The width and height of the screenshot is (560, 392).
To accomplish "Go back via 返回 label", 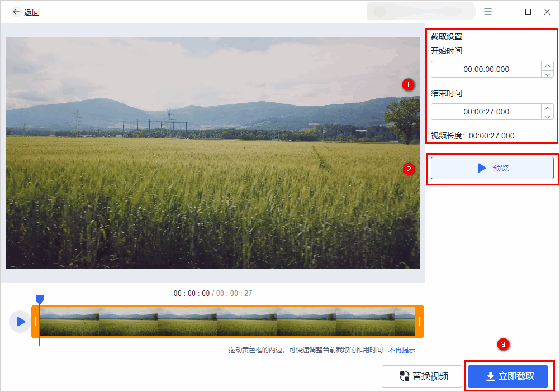I will [32, 12].
